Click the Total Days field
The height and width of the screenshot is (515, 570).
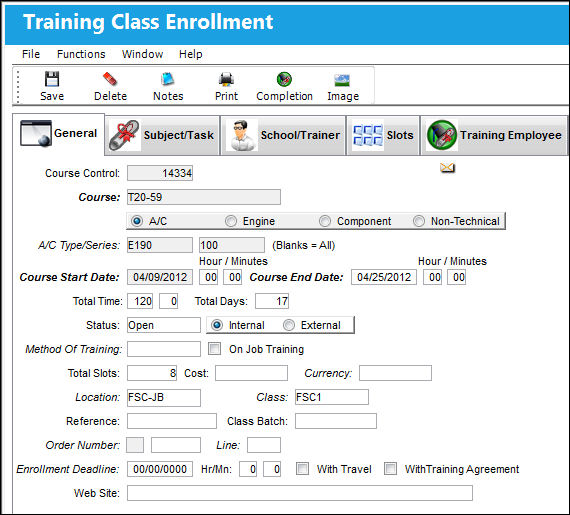[x=272, y=301]
